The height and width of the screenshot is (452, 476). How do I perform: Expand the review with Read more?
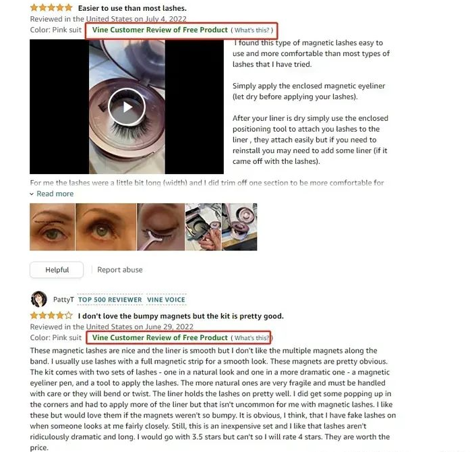(x=55, y=194)
